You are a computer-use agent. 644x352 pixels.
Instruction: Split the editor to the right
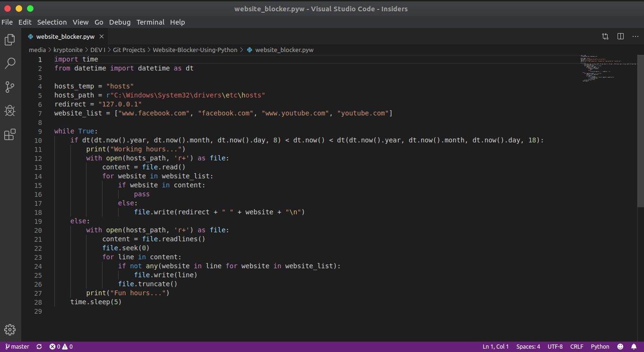point(620,36)
